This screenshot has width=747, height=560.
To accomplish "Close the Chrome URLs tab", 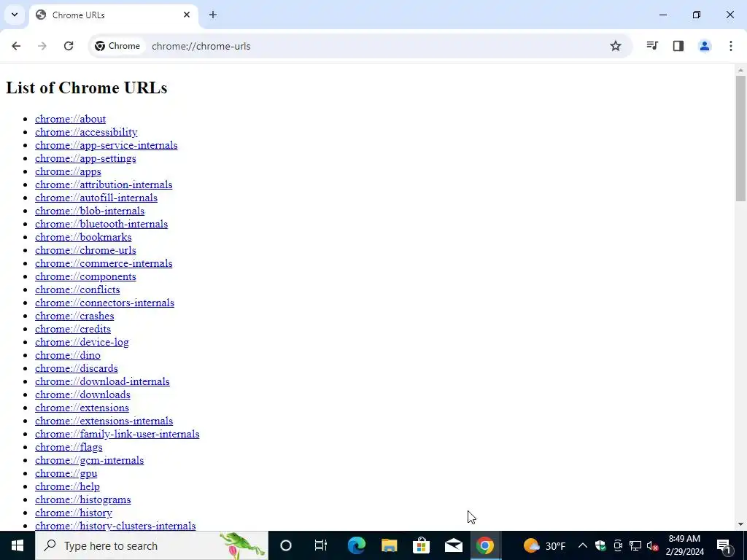I will (187, 15).
